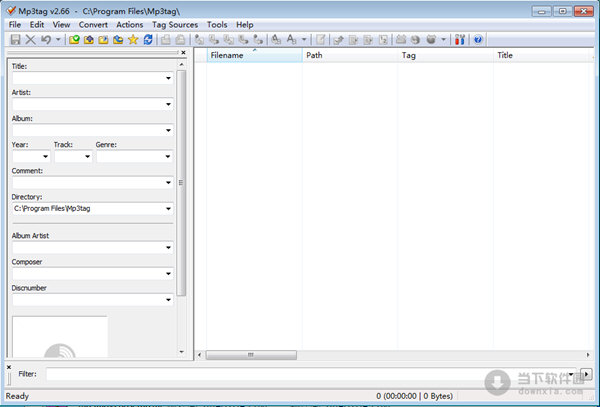Click the tag panel scroll down arrow
This screenshot has height=407, width=600.
click(x=182, y=352)
